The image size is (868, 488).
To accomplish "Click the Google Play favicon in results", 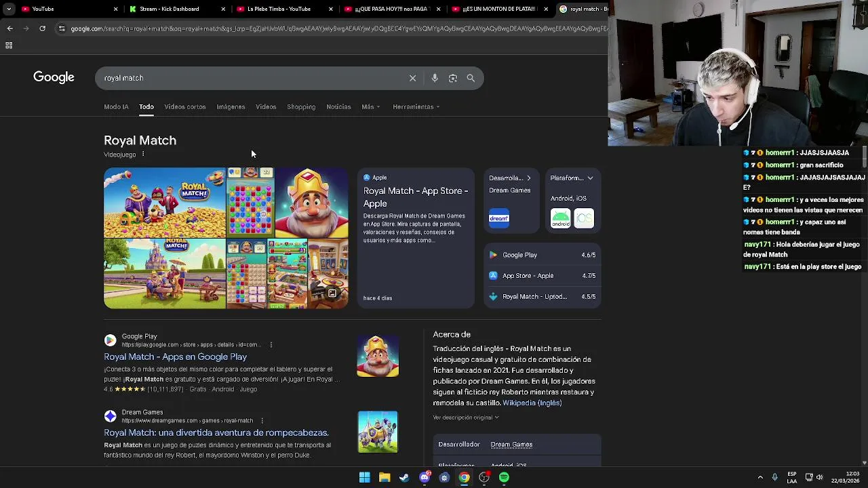I will 110,340.
